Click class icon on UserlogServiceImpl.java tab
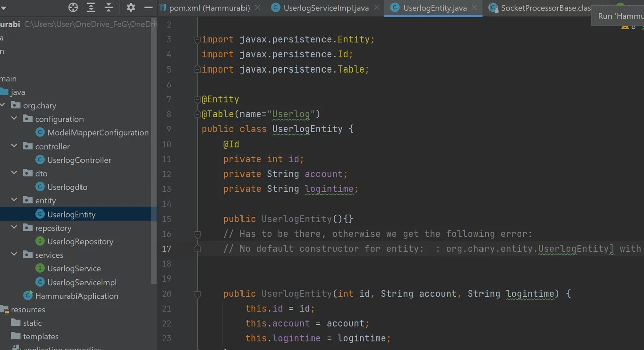The width and height of the screenshot is (644, 350). (275, 8)
